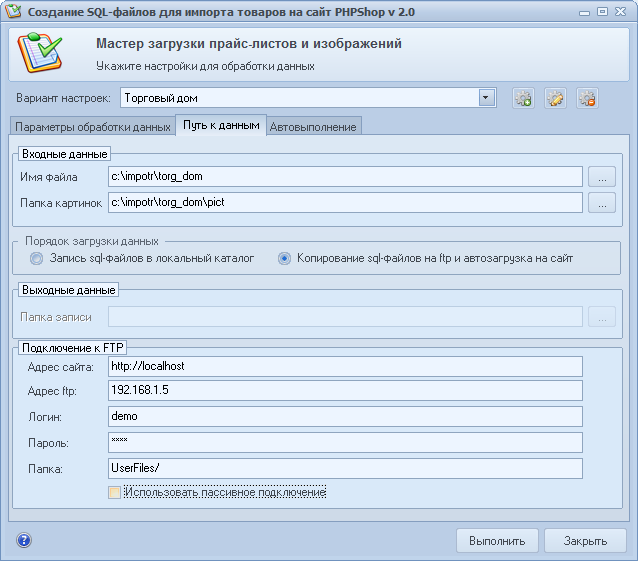Expand the settings variant dropdown arrow
The width and height of the screenshot is (638, 561).
pyautogui.click(x=487, y=98)
